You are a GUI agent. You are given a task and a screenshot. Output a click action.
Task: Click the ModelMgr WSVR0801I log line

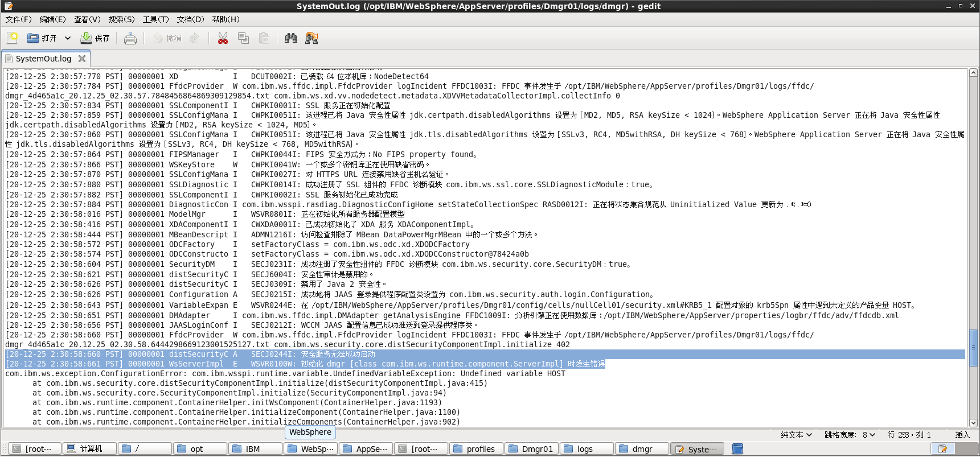(205, 214)
